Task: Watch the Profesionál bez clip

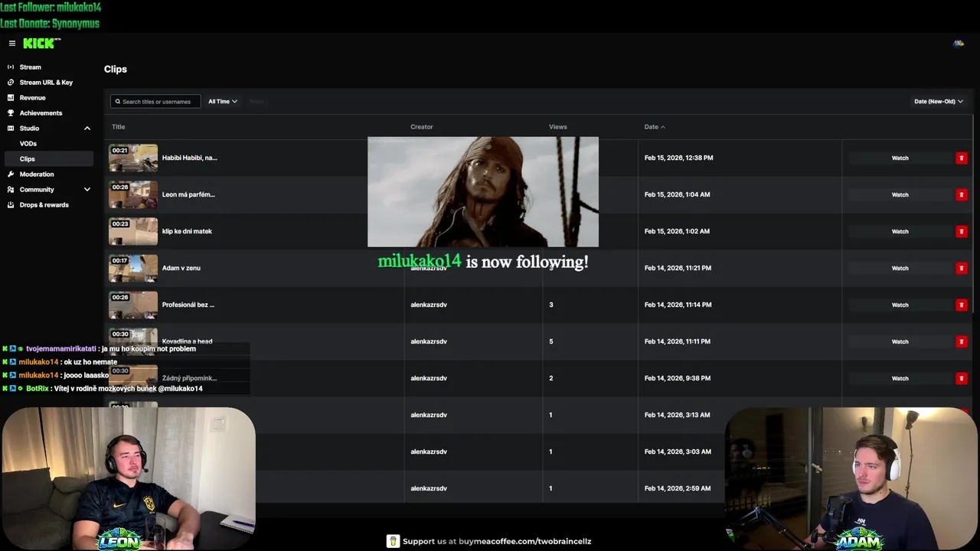Action: pyautogui.click(x=900, y=305)
